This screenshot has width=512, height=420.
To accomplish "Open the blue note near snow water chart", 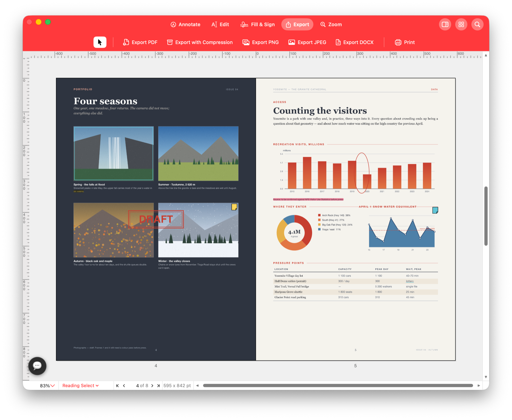I will [x=435, y=210].
